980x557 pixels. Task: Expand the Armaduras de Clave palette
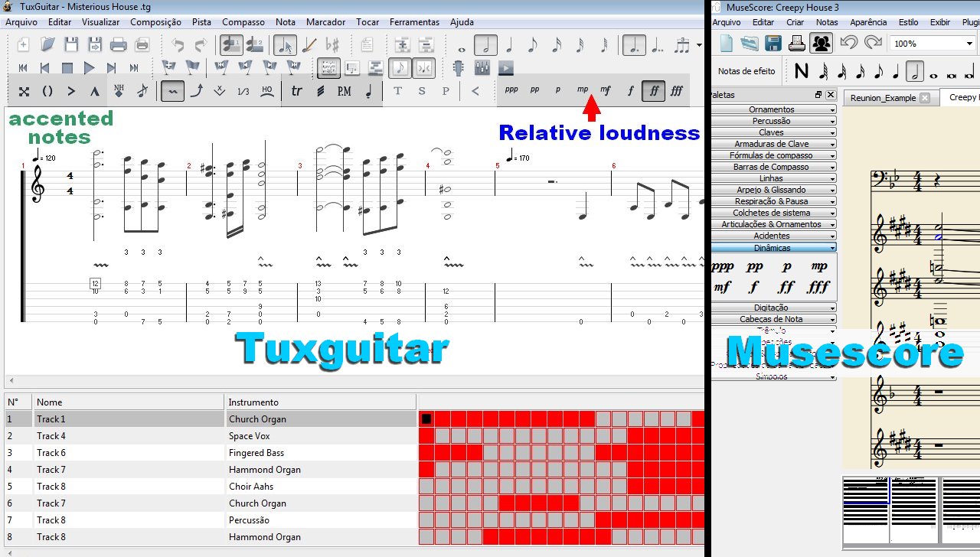[773, 144]
